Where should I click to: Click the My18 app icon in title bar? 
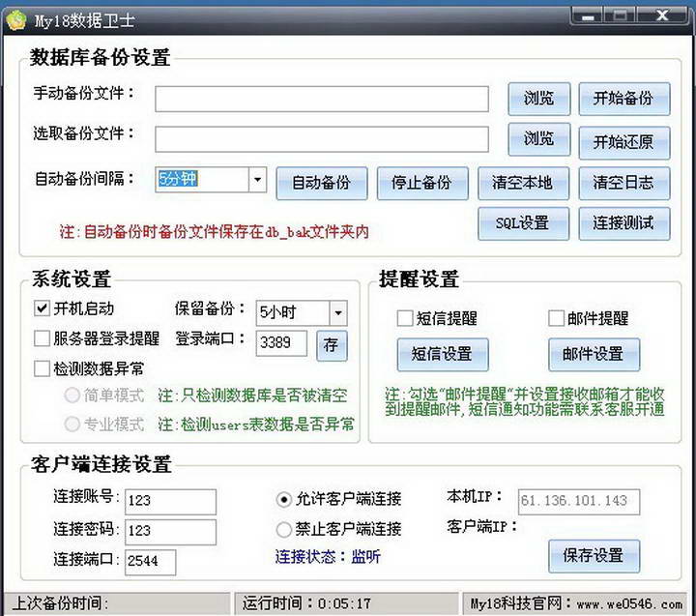coord(16,20)
